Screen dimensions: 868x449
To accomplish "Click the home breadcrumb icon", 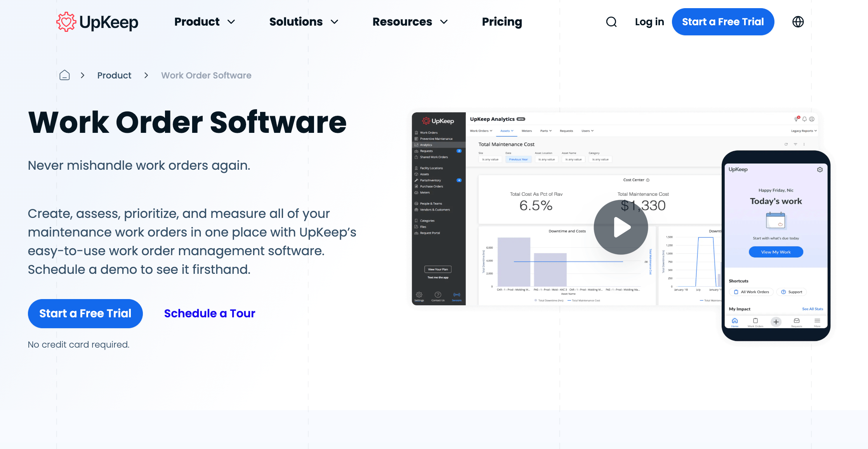I will point(64,75).
